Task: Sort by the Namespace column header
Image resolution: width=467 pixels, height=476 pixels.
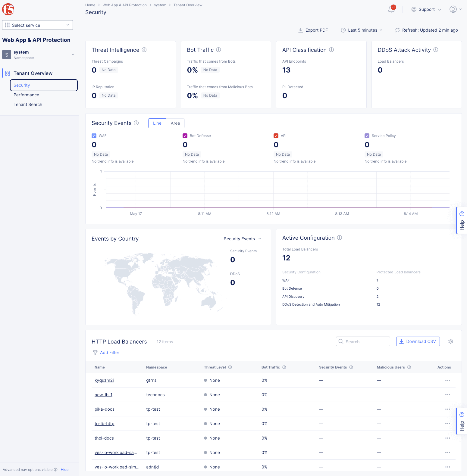Action: [x=156, y=367]
